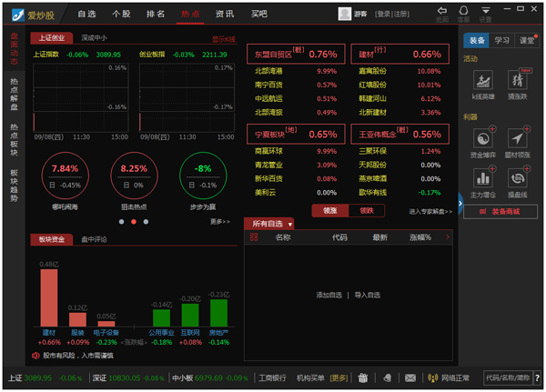546x392 pixels.
Task: Add the 主力增仓 bar chart icon
Action: coord(483,178)
